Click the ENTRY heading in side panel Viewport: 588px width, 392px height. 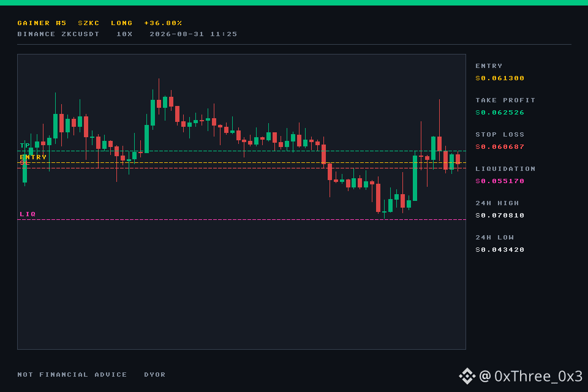(489, 66)
